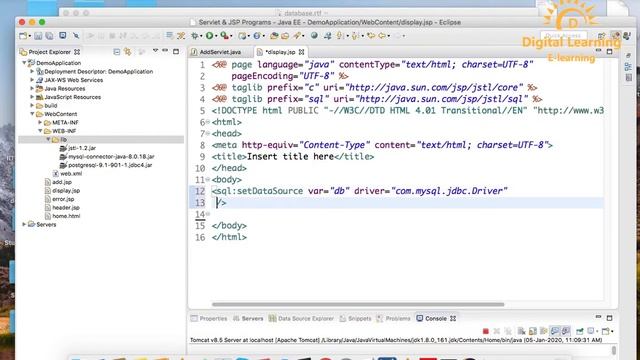Viewport: 640px width, 360px height.
Task: Select add.jsp in Project Explorer
Action: (x=58, y=182)
